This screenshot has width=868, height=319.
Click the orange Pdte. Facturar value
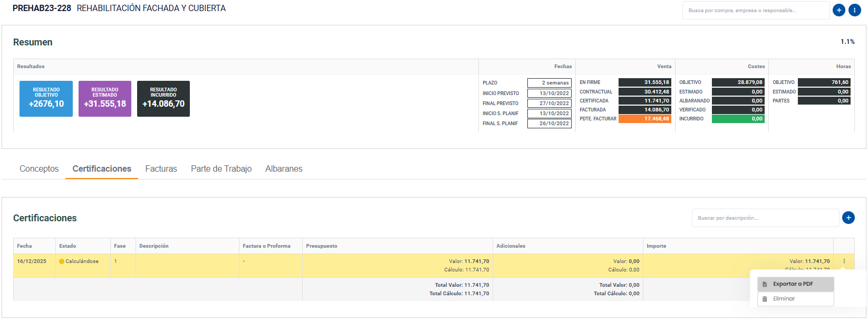[644, 119]
